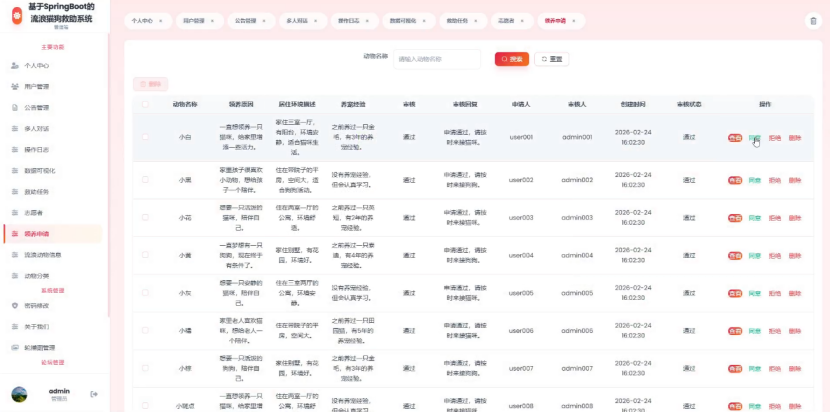The height and width of the screenshot is (412, 830).
Task: Check the box for row 小灰
Action: (x=145, y=292)
